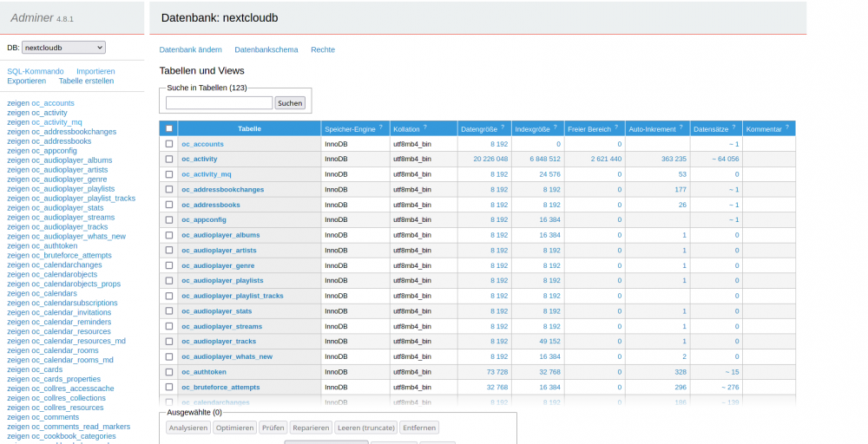Open help icon beside Freier Bereich
This screenshot has height=444, width=868.
coord(616,127)
